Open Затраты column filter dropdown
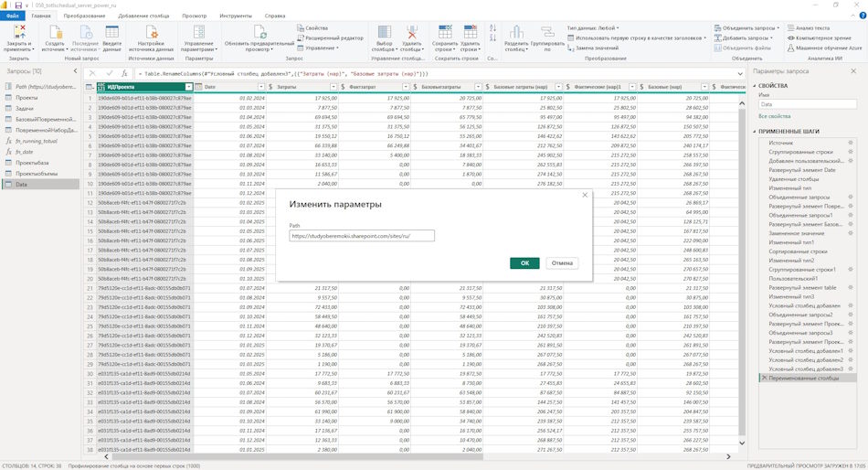868x470 pixels. [x=333, y=87]
